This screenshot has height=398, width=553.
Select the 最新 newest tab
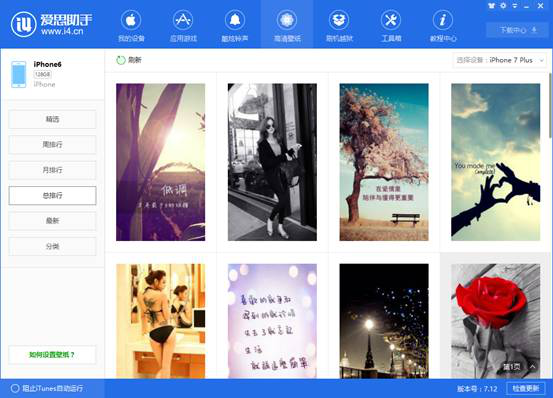pos(52,221)
